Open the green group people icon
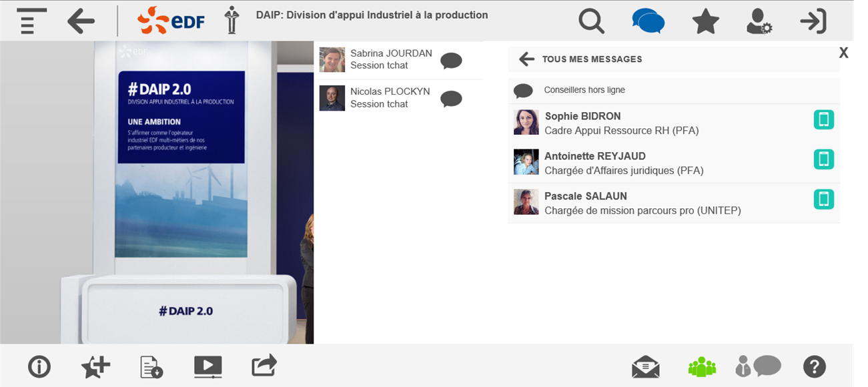The width and height of the screenshot is (868, 387). point(702,366)
